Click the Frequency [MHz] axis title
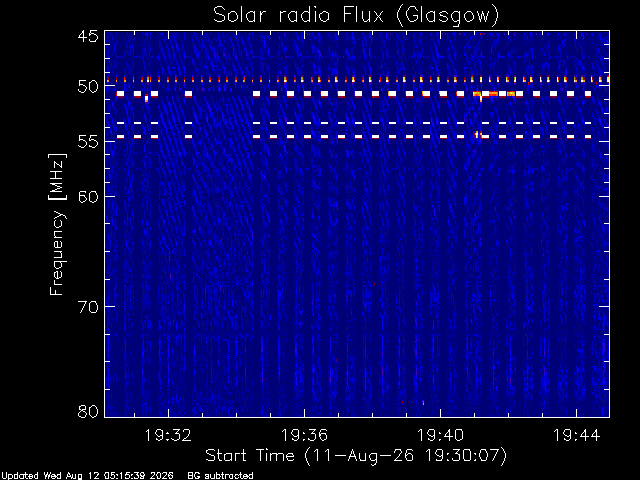The image size is (640, 480). (x=57, y=224)
